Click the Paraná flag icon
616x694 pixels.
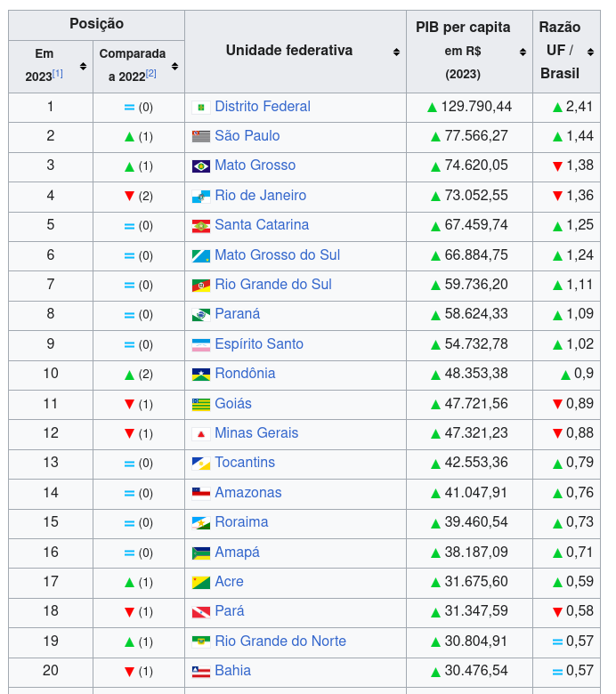200,315
